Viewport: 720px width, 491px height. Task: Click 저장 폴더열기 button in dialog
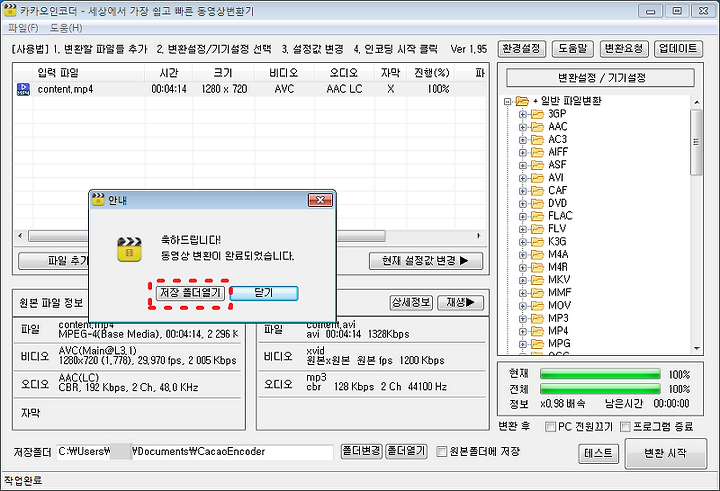pos(191,293)
